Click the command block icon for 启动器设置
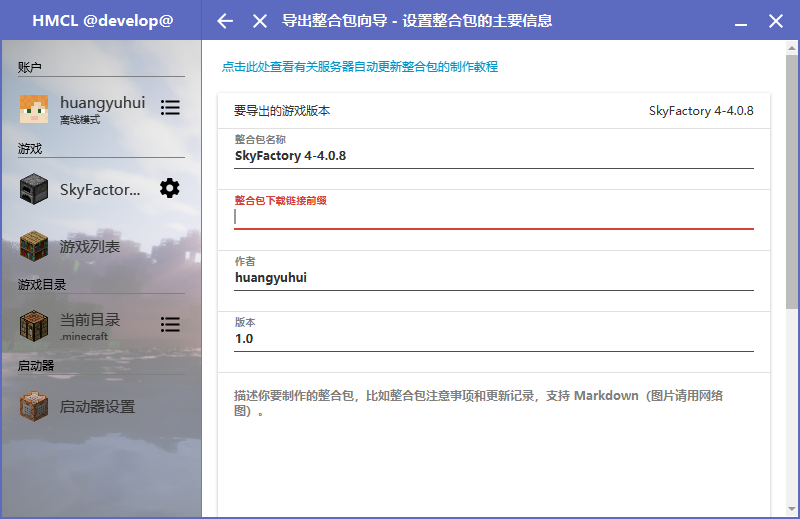This screenshot has width=800, height=519. (x=34, y=407)
